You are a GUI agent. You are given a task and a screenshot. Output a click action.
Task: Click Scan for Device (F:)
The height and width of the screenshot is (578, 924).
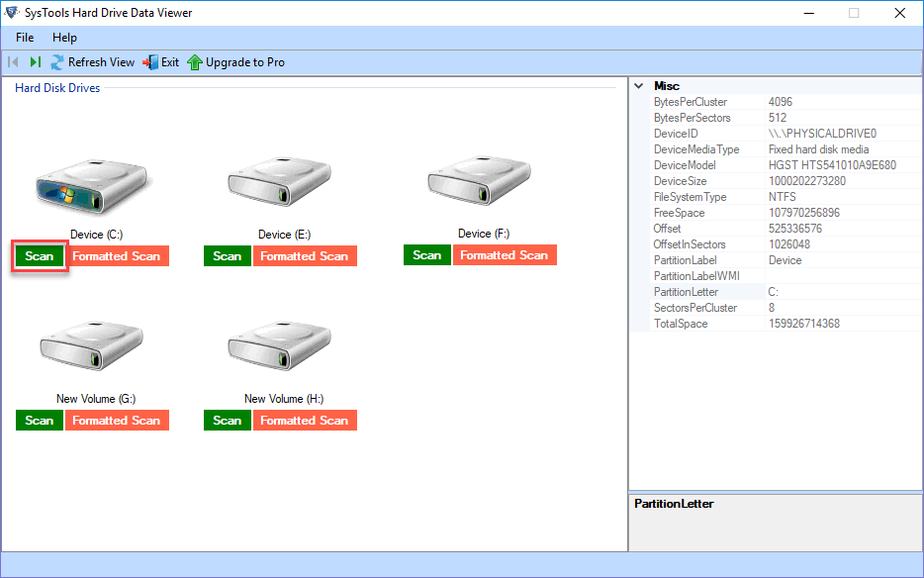coord(427,254)
